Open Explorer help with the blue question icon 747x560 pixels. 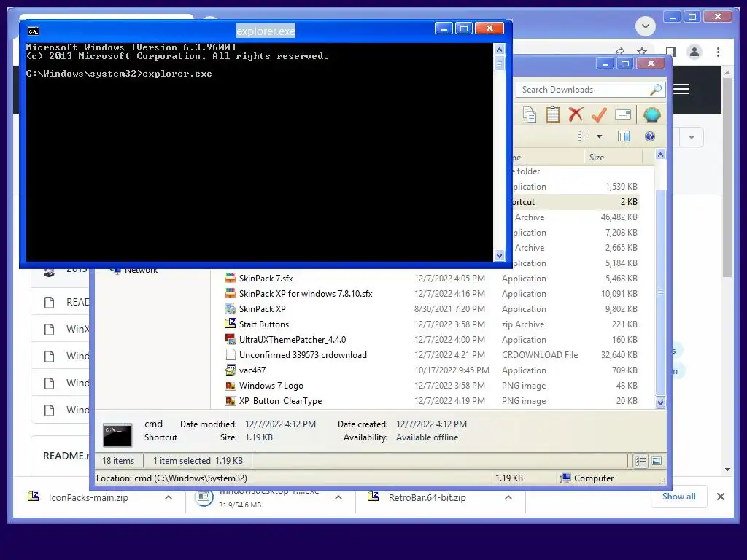click(x=650, y=136)
